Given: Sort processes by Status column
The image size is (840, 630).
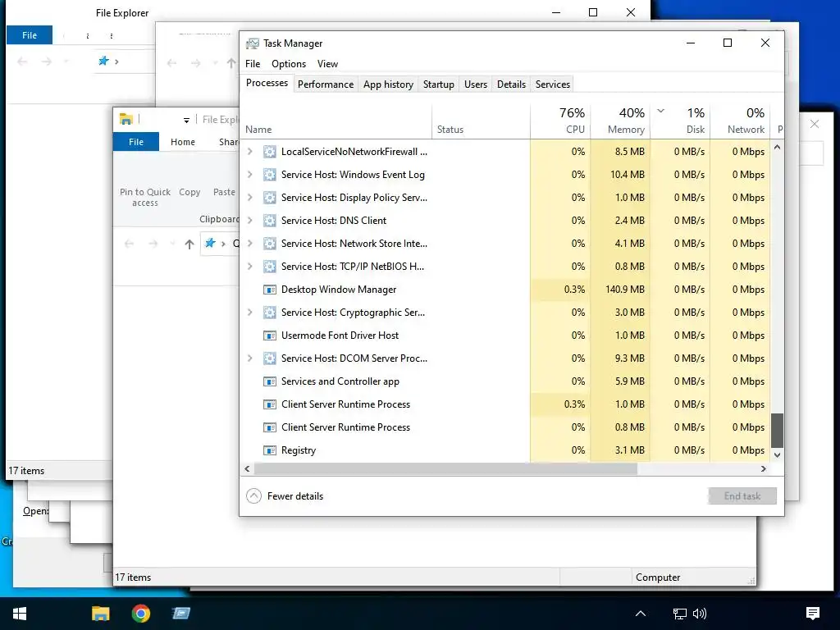Looking at the screenshot, I should click(x=481, y=121).
